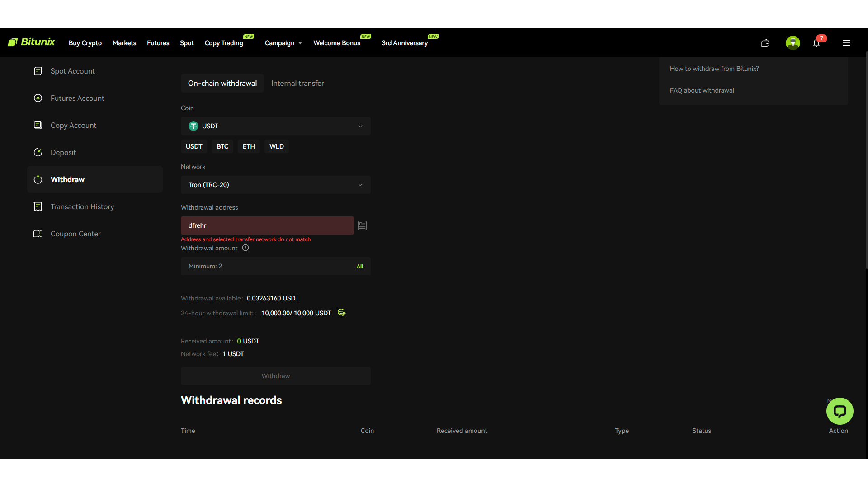Expand the Network dropdown chevron
Viewport: 868px width, 488px height.
360,185
